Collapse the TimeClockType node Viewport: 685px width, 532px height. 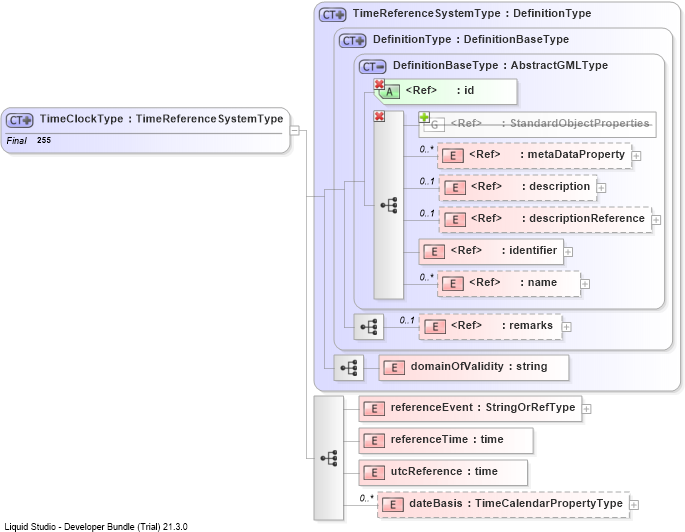(295, 130)
